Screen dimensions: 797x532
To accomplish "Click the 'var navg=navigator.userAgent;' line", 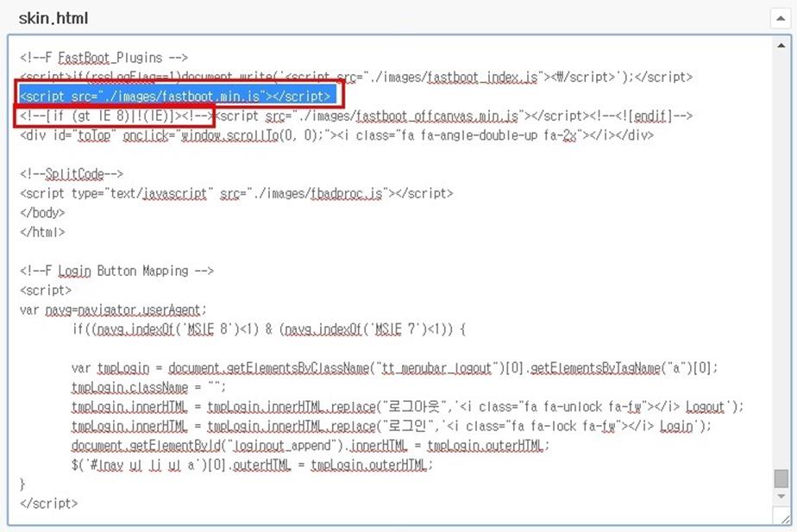I will 113,310.
